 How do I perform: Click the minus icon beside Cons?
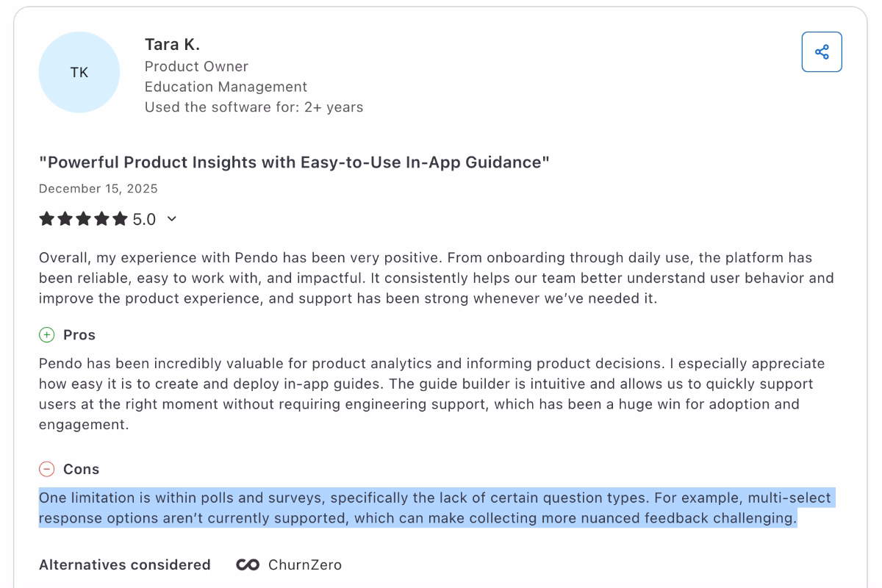click(x=47, y=469)
